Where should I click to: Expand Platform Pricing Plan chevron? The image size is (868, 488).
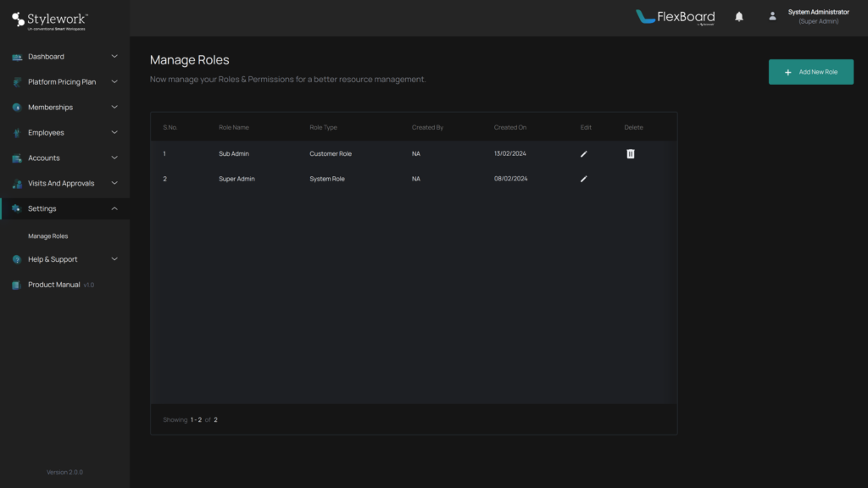(x=114, y=82)
